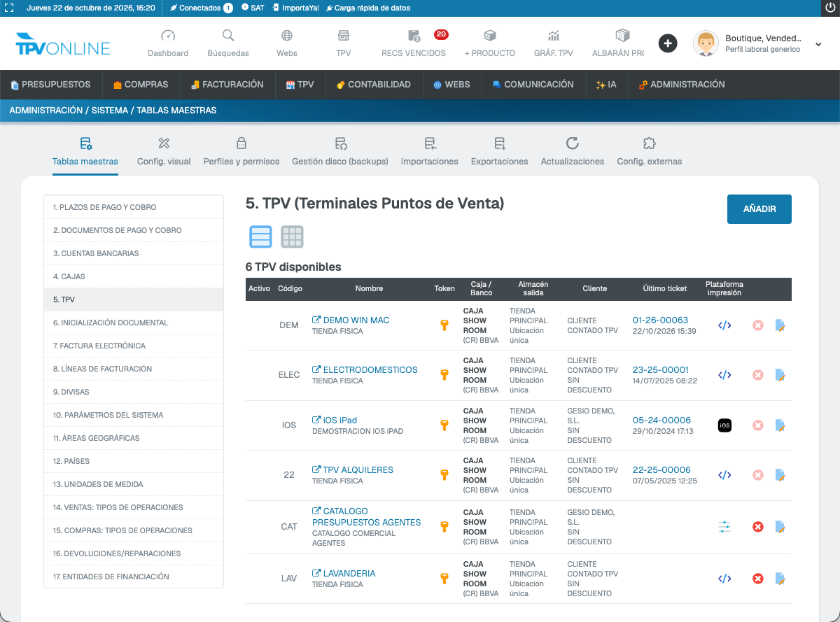Open the CONTABILIDAD menu
This screenshot has height=622, width=840.
coord(374,85)
